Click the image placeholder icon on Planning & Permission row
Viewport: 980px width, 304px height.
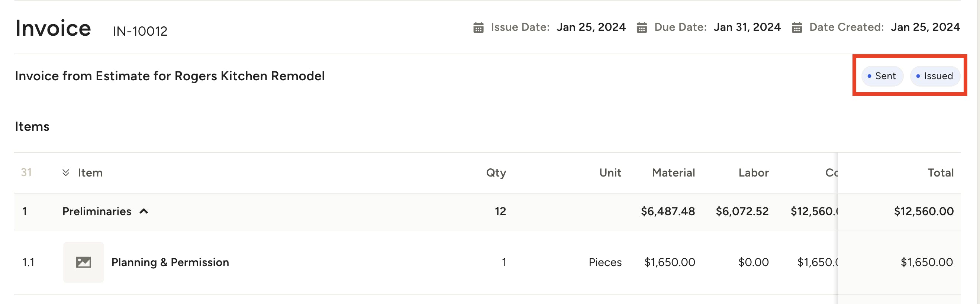tap(83, 262)
